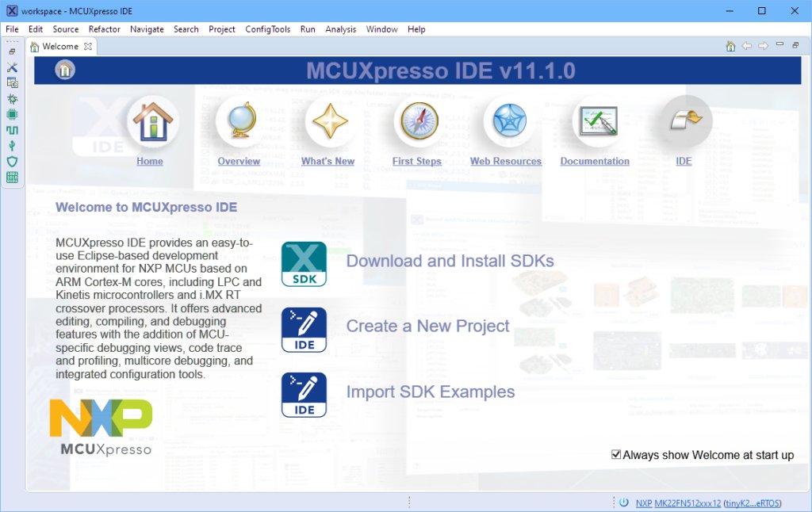Click the IDE icon beside Create a New Project
This screenshot has height=512, width=812.
pyautogui.click(x=304, y=330)
